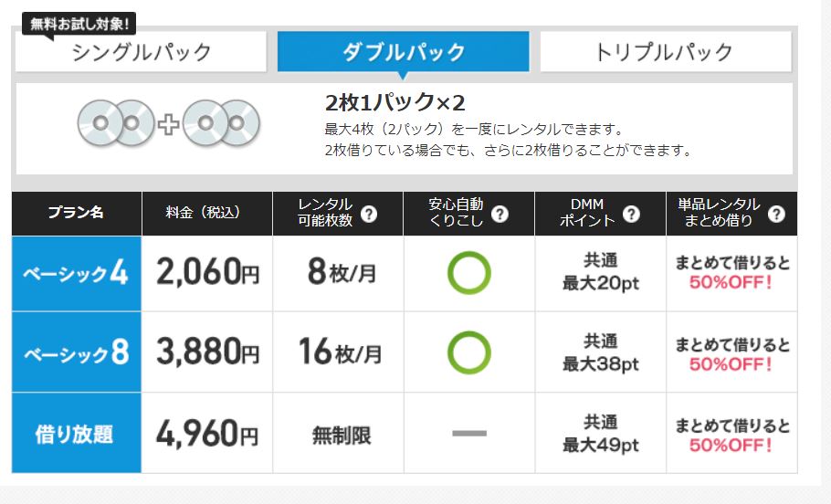Click green circle in ベーシック4 row
This screenshot has height=504, width=831.
[x=469, y=273]
